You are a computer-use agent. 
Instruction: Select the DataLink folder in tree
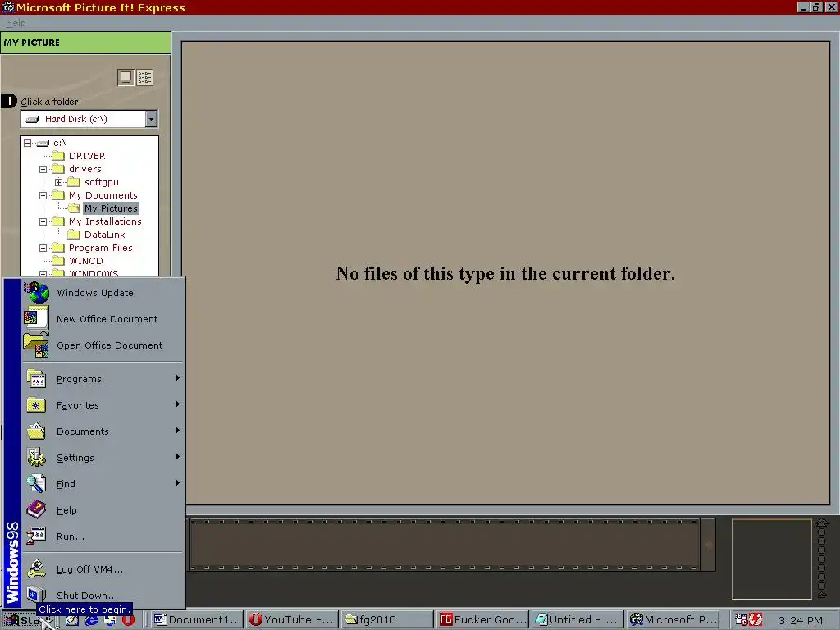click(104, 235)
